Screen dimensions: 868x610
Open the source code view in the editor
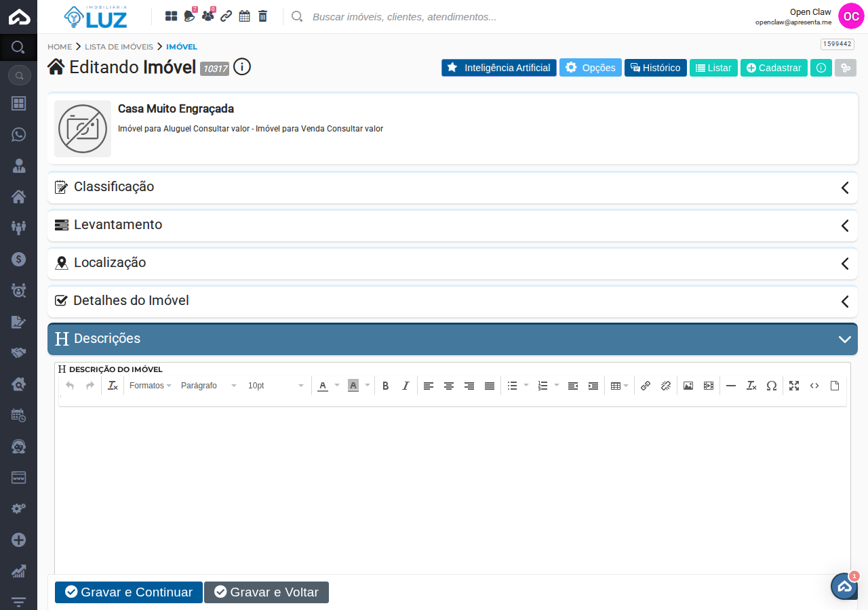[814, 385]
